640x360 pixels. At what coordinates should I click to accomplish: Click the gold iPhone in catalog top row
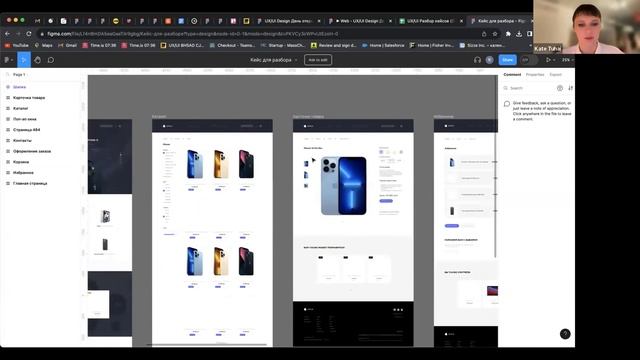pyautogui.click(x=221, y=164)
